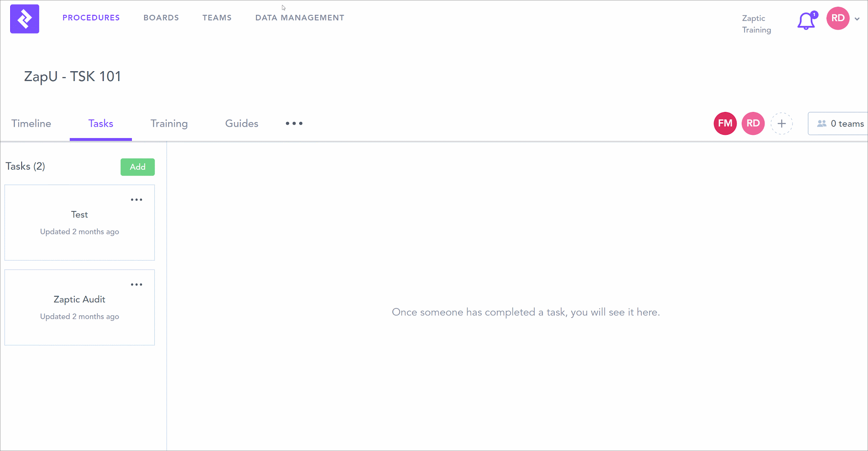
Task: Switch to the Training tab
Action: pyautogui.click(x=169, y=123)
